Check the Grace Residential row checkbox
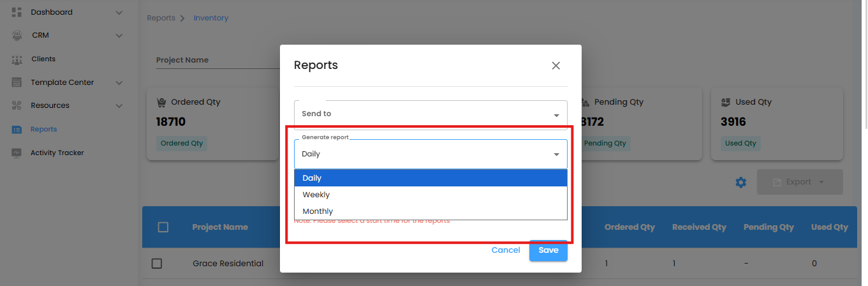Image resolution: width=868 pixels, height=286 pixels. pos(157,264)
